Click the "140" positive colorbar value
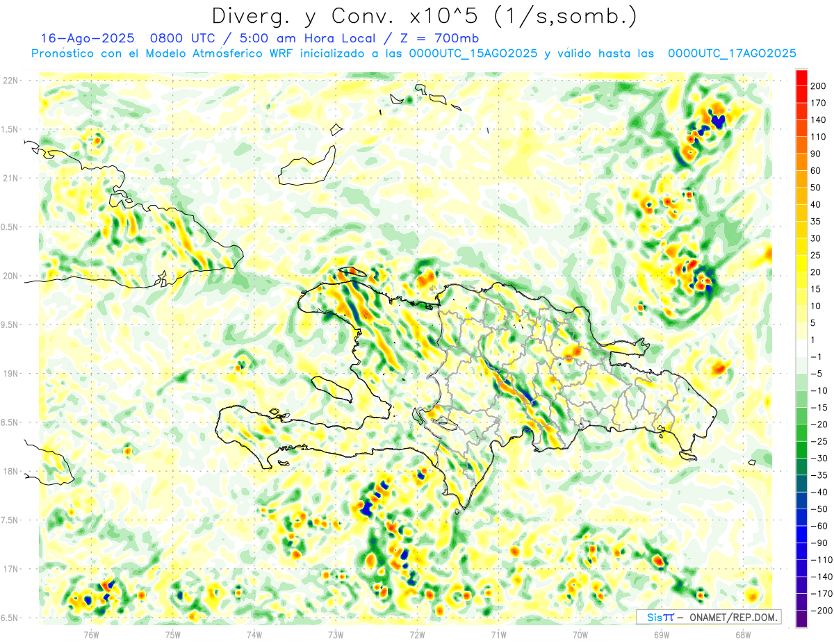Screen dimensions: 834x644 819,120
